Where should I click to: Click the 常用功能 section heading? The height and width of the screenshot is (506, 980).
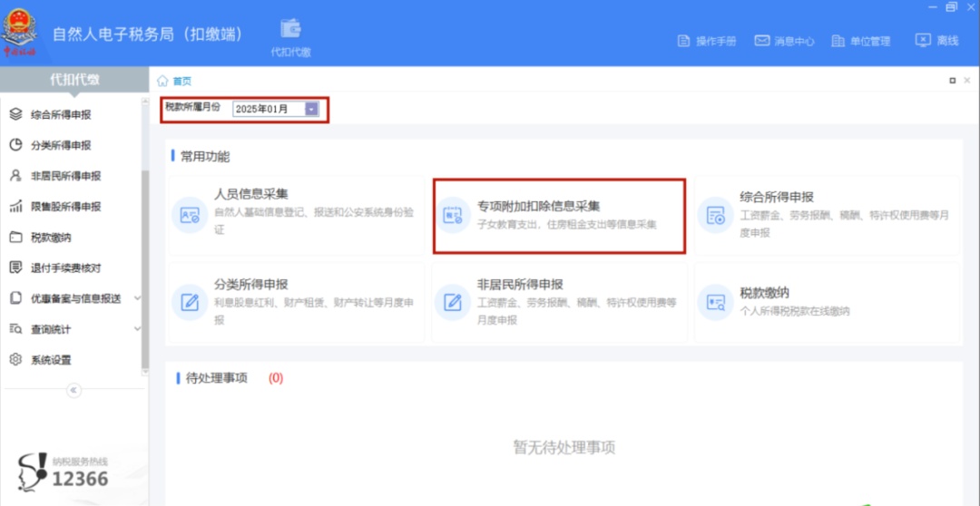click(205, 157)
